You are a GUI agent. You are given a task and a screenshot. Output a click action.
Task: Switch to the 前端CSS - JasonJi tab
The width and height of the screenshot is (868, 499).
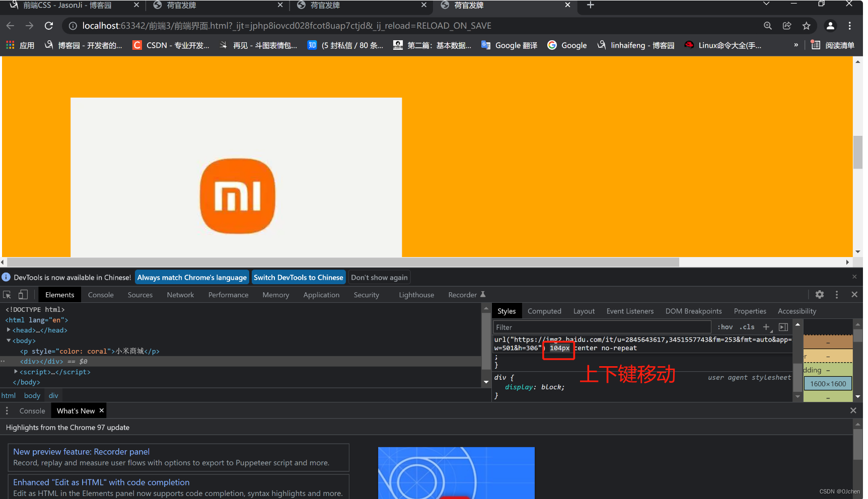coord(67,5)
